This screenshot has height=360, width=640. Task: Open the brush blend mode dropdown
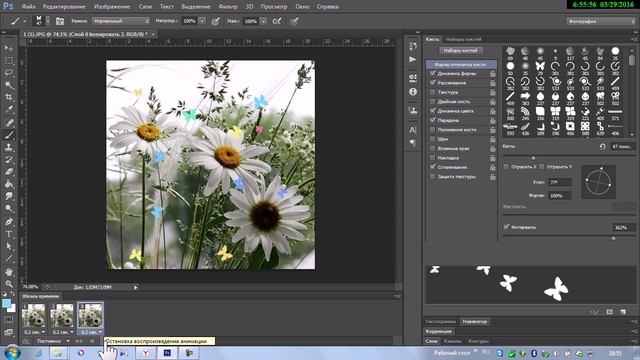pyautogui.click(x=121, y=21)
